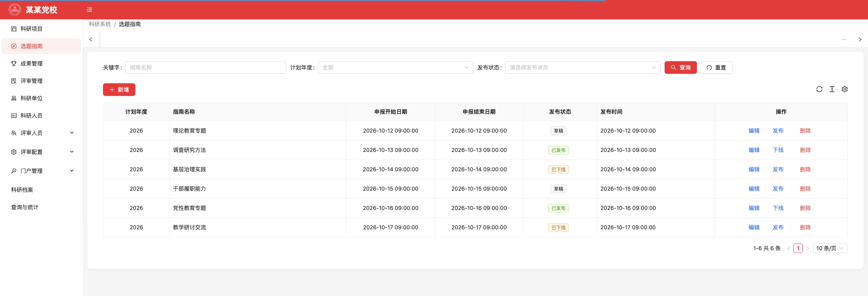This screenshot has width=868, height=296.
Task: Click the 成果管理 trophy icon
Action: point(14,64)
